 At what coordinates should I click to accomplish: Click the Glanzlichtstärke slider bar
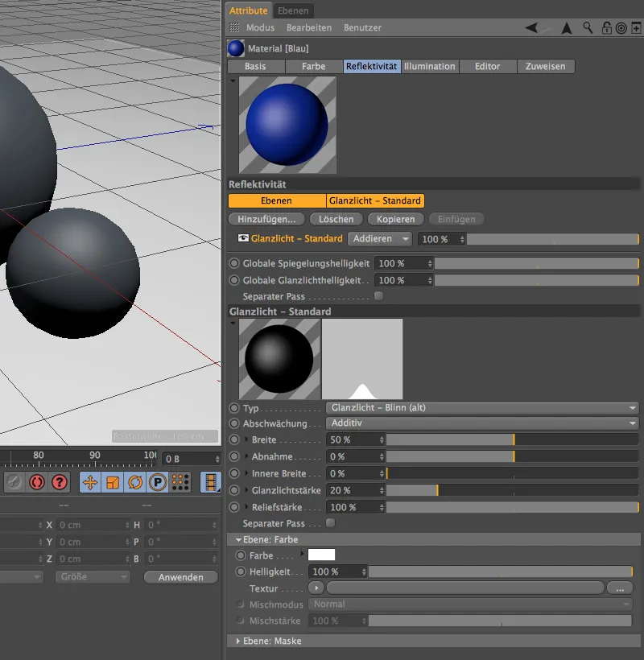[512, 490]
